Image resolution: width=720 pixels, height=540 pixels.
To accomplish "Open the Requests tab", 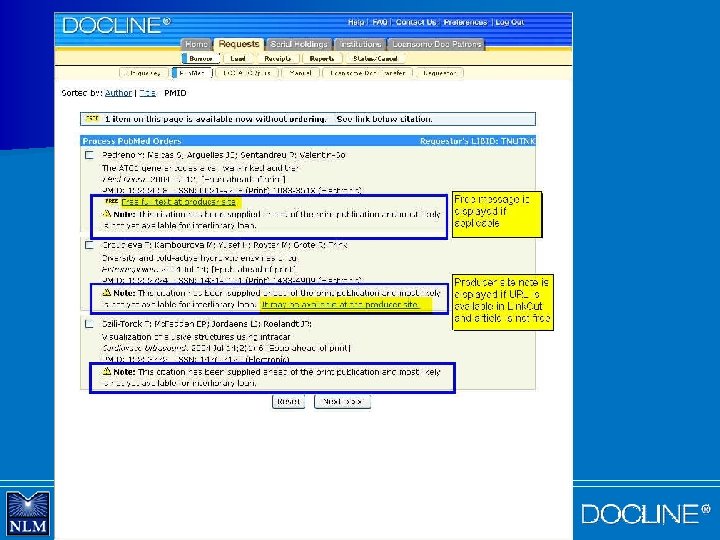I will (x=239, y=44).
